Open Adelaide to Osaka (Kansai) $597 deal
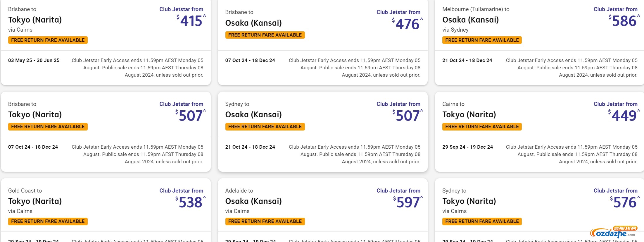This screenshot has height=242, width=644. point(323,210)
